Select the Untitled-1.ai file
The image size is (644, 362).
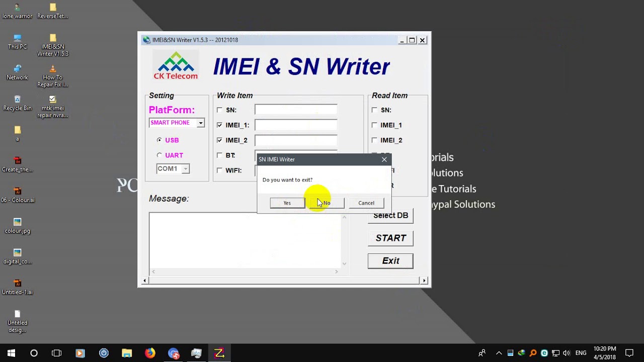pyautogui.click(x=17, y=287)
